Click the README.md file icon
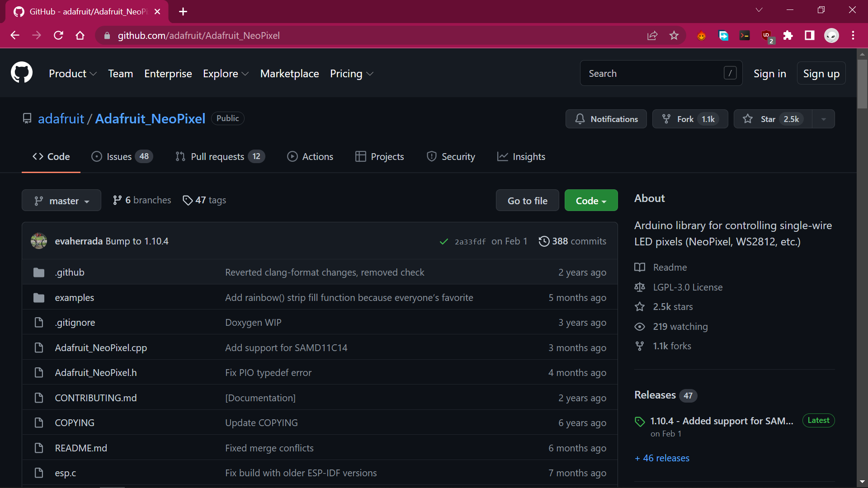 [x=39, y=448]
